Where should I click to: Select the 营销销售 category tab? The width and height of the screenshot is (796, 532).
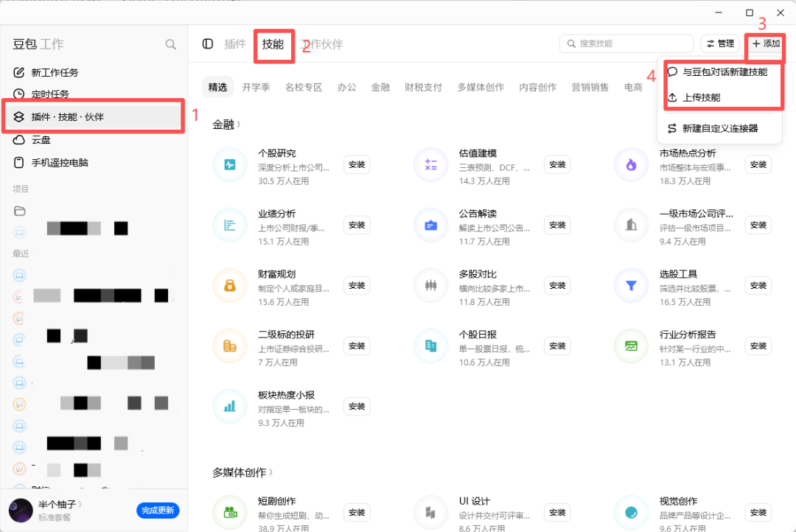coord(590,87)
